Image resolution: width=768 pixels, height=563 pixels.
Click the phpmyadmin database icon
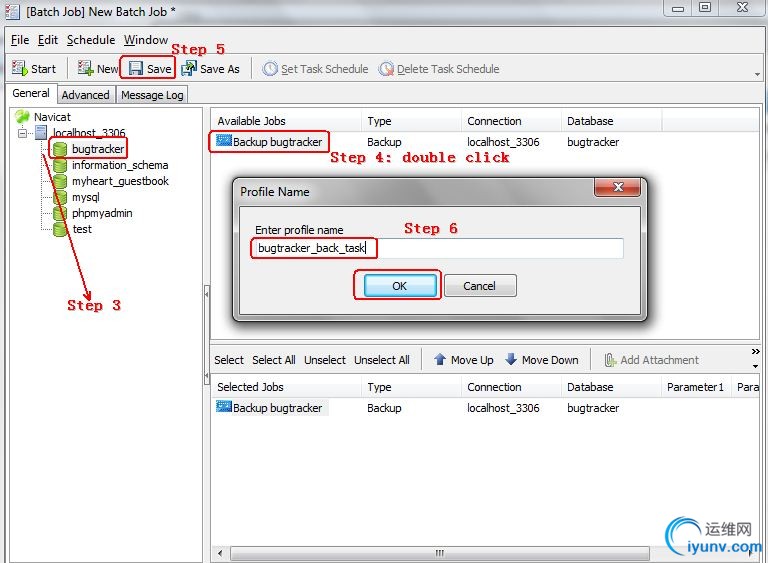point(60,213)
